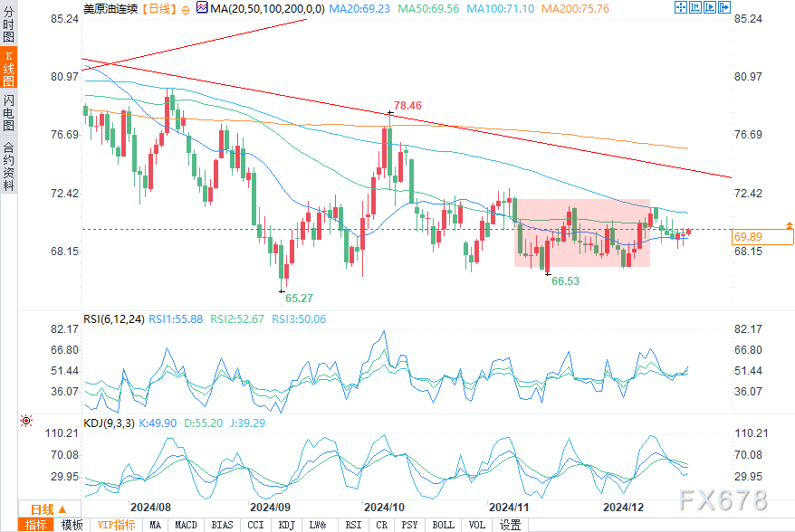This screenshot has height=532, width=795.
Task: Click the orange arrow marker above the 69.89 price label
Action: [x=789, y=223]
